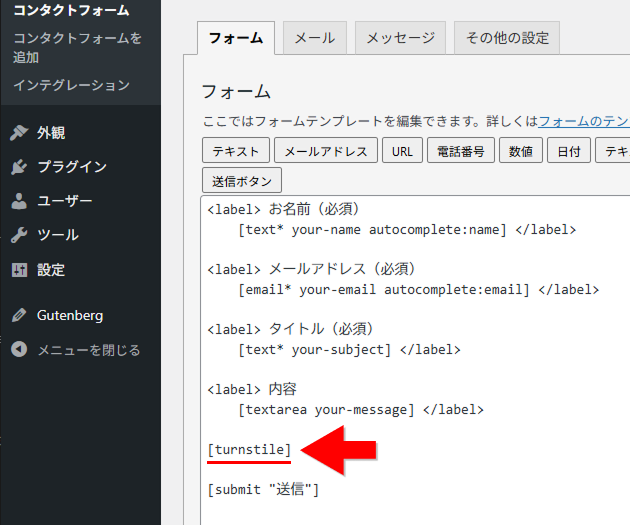Click the Gutenberg pencil icon
The height and width of the screenshot is (525, 630).
click(19, 315)
